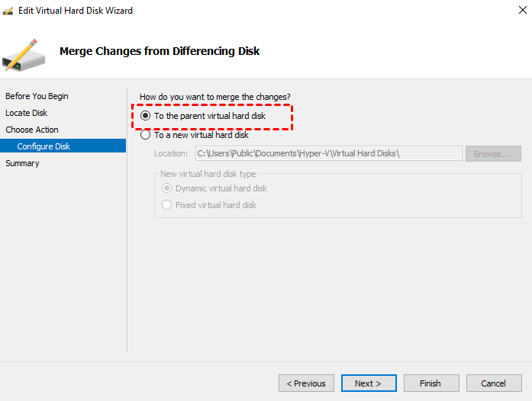
Task: Switch to the Choose Action step
Action: (32, 130)
